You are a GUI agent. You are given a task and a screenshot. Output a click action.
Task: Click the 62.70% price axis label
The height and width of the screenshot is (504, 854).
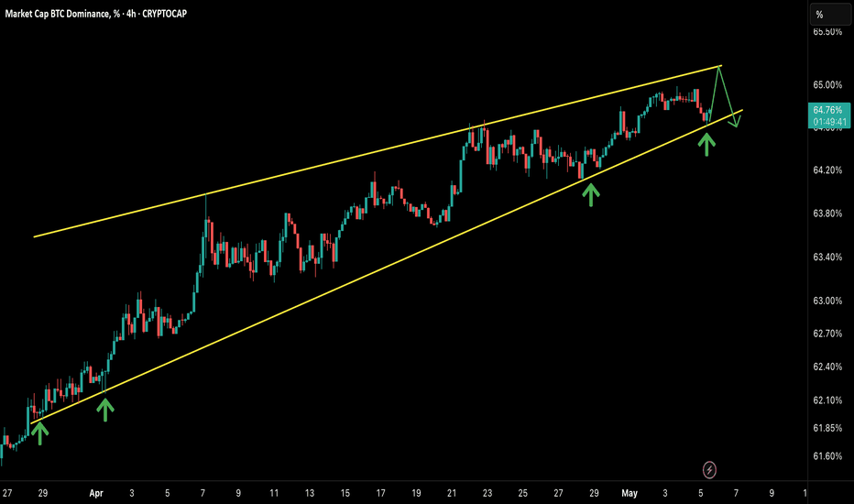coord(827,334)
